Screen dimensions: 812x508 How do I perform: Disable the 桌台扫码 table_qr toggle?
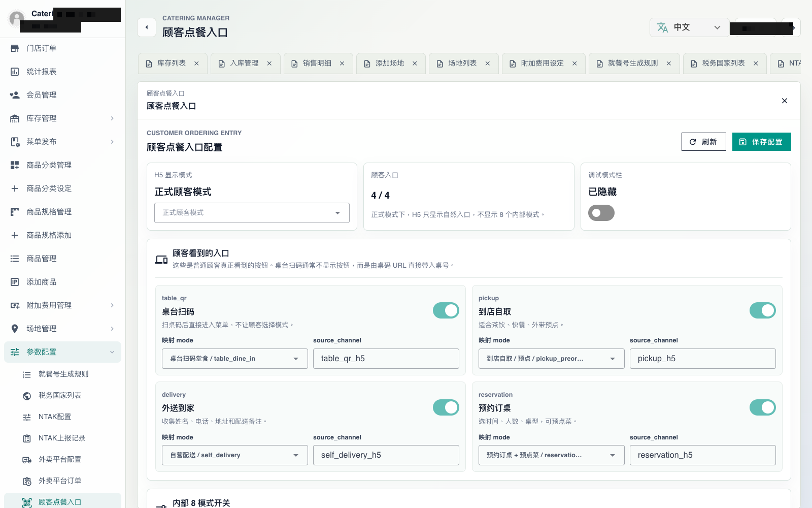pos(446,310)
